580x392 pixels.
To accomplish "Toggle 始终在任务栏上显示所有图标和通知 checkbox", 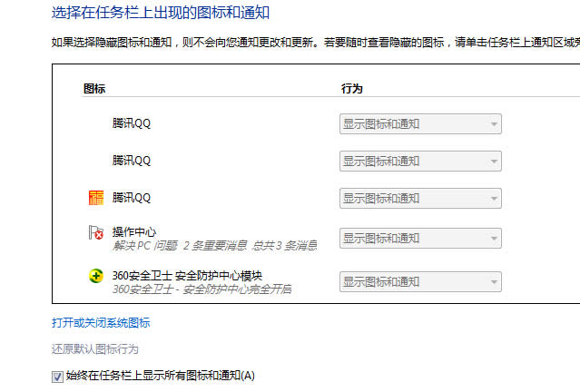I will (58, 376).
